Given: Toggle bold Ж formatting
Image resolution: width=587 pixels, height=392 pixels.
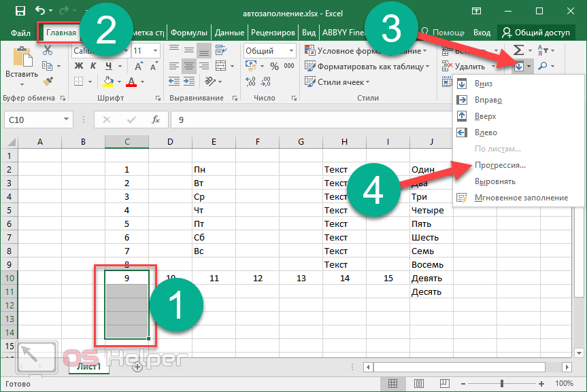Looking at the screenshot, I should 78,66.
